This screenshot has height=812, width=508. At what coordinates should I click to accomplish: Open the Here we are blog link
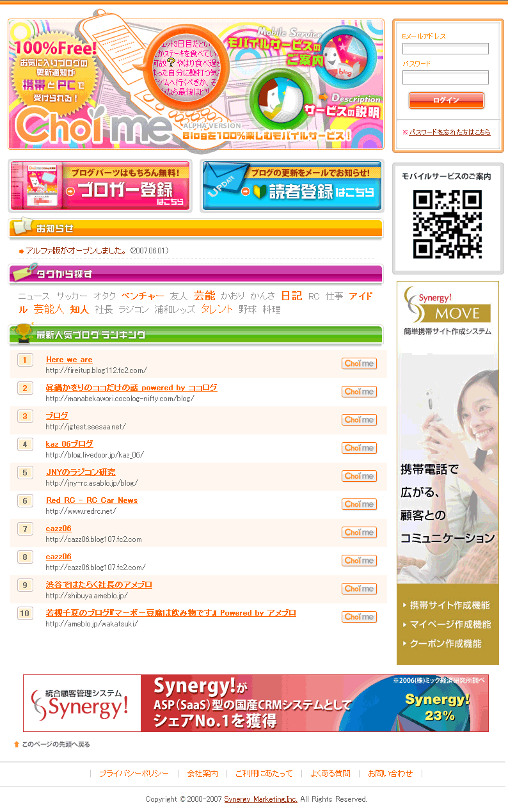coord(69,360)
